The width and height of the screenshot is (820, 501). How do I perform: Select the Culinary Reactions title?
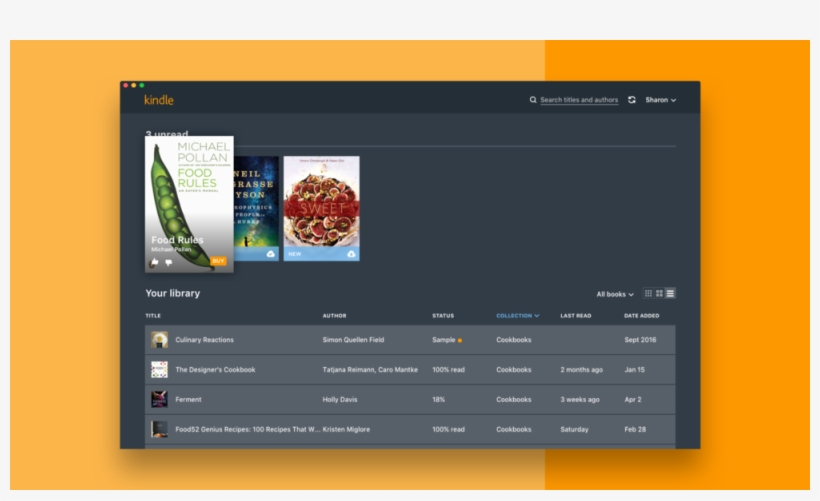[204, 339]
